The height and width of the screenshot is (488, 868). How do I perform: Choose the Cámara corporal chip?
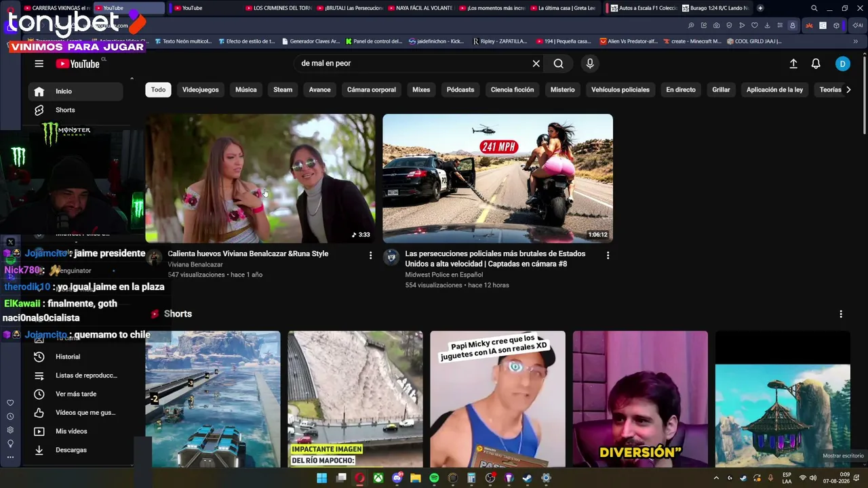click(x=372, y=89)
